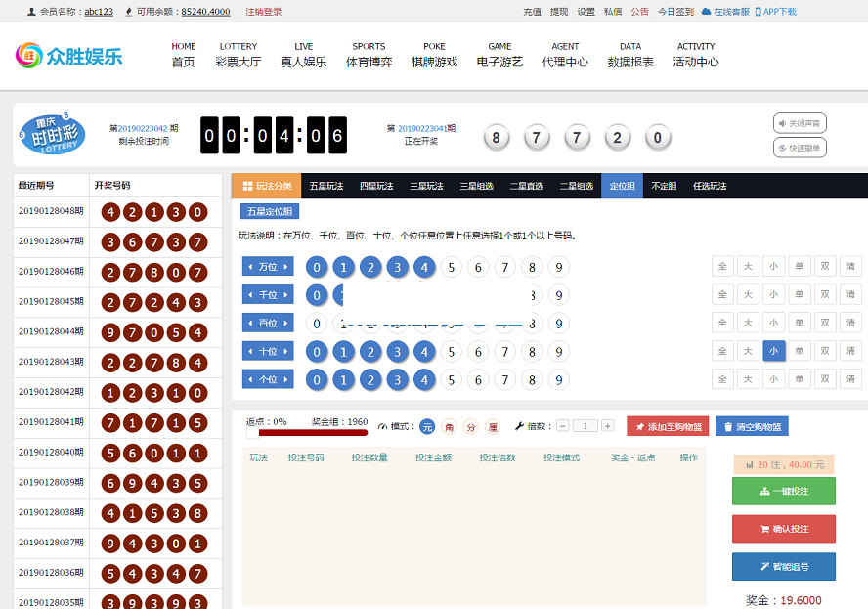
Task: Switch to the 五星玩法 tab
Action: pos(325,186)
